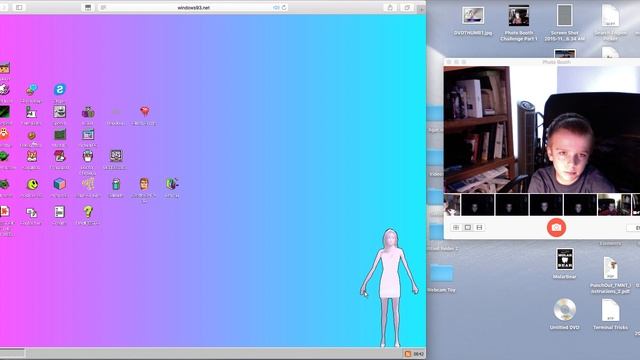Take a photo with Photo Booth's red camera button
The width and height of the screenshot is (640, 360).
click(556, 228)
